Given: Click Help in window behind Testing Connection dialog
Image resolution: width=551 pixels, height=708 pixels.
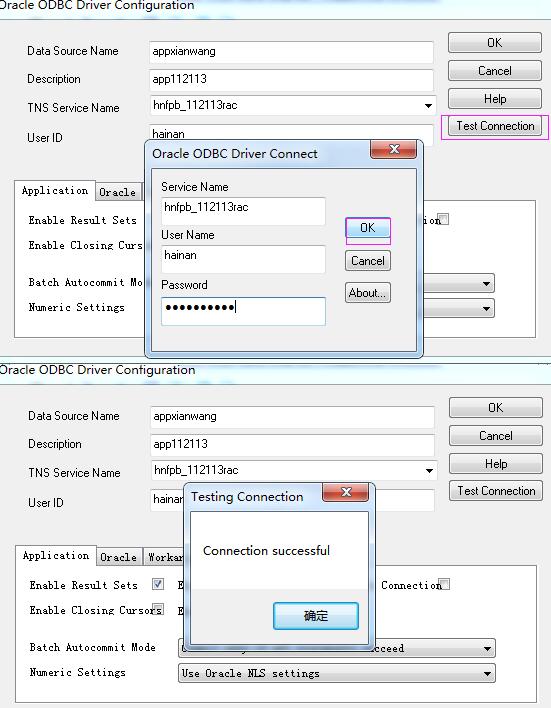Looking at the screenshot, I should coord(496,463).
